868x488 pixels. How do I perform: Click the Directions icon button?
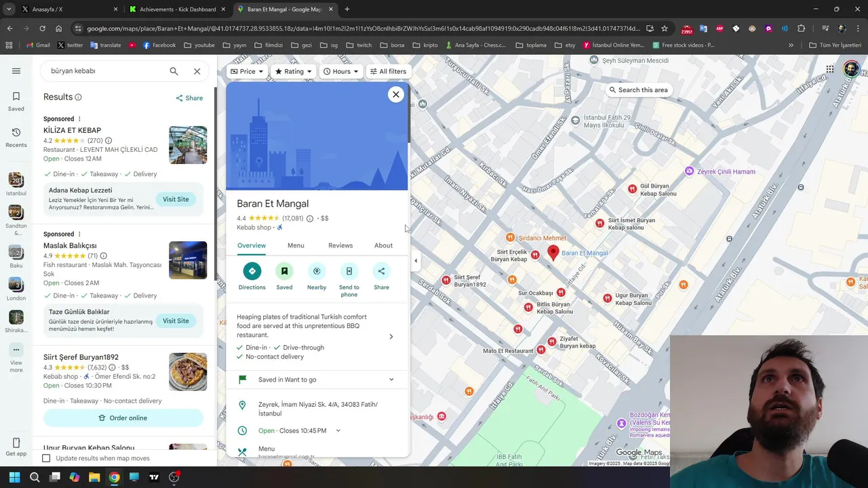(252, 271)
